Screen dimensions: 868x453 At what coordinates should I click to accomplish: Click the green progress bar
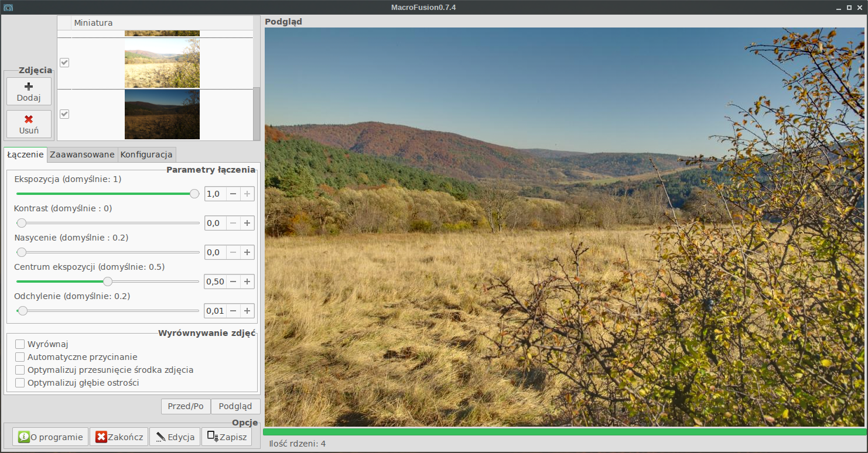pyautogui.click(x=565, y=432)
